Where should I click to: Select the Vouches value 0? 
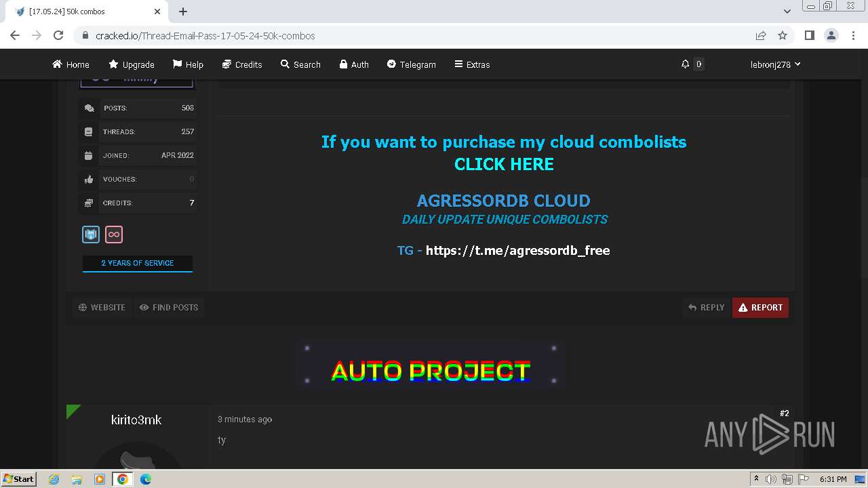[192, 179]
